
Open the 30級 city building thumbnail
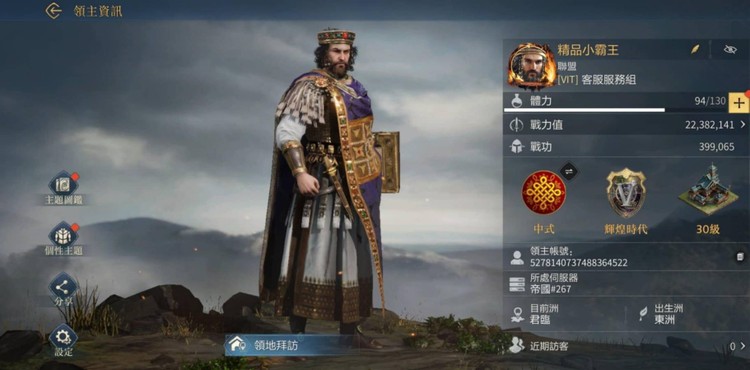tap(708, 189)
